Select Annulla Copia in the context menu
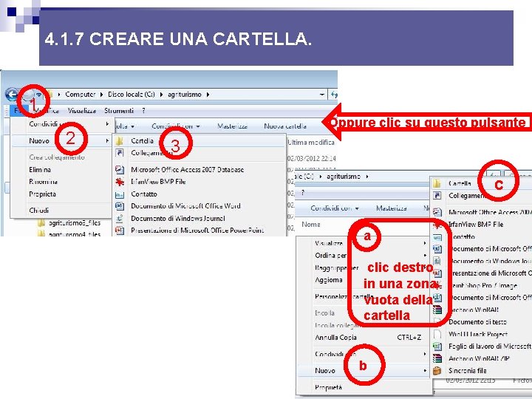 pos(335,337)
